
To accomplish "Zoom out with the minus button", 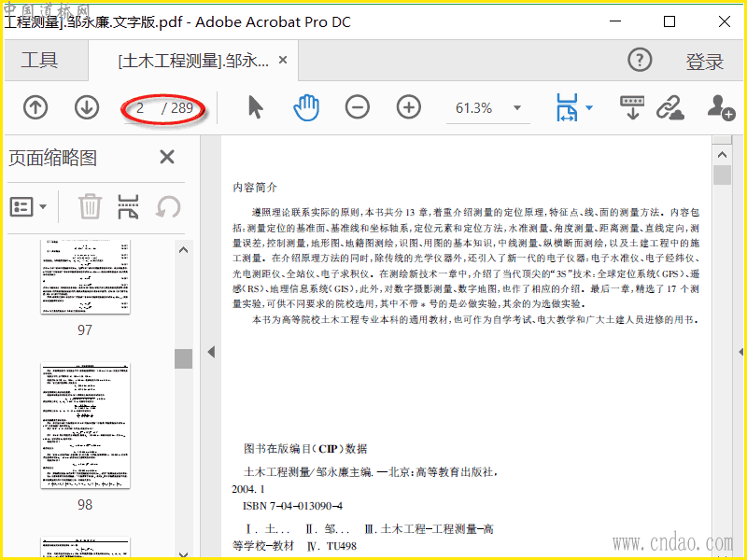I will pyautogui.click(x=358, y=107).
